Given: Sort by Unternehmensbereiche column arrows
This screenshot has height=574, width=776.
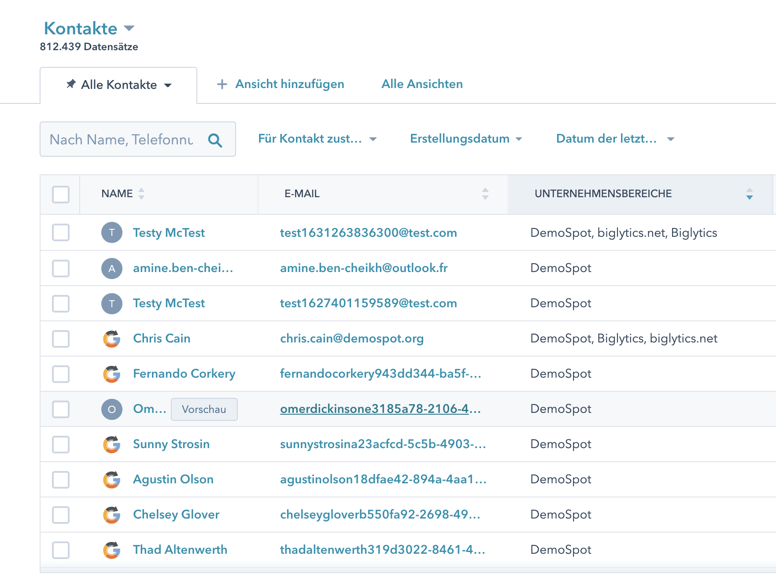Looking at the screenshot, I should (749, 194).
